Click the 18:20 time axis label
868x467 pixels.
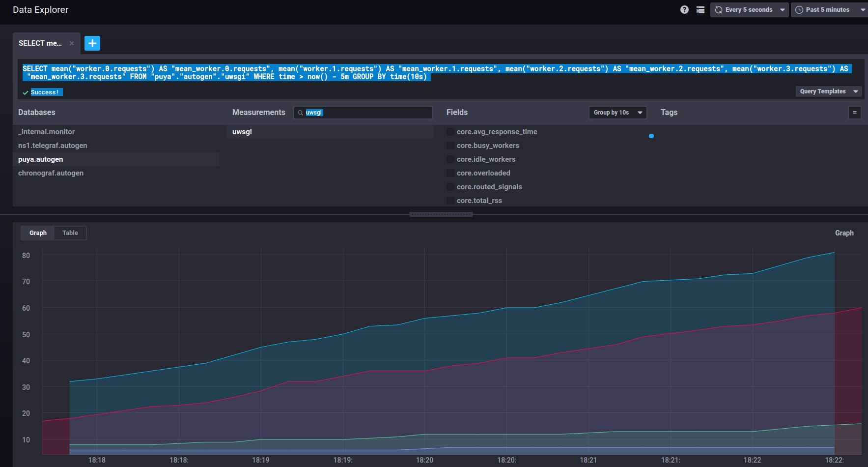424,460
